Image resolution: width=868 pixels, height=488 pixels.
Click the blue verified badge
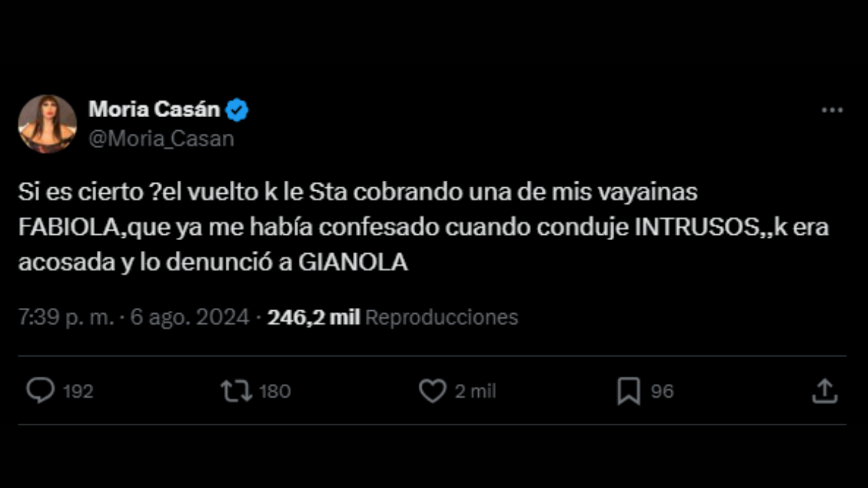(x=238, y=110)
